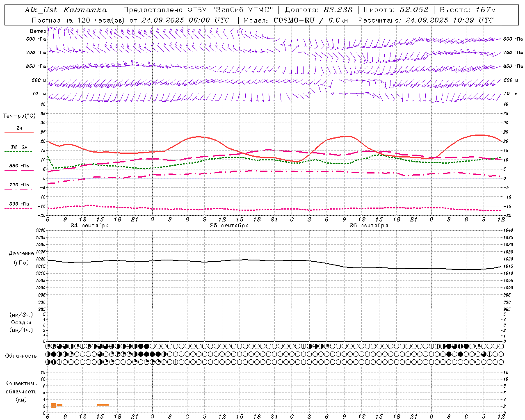Image resolution: width=525 pixels, height=420 pixels.
Task: Click the Осадки label
Action: pyautogui.click(x=21, y=322)
